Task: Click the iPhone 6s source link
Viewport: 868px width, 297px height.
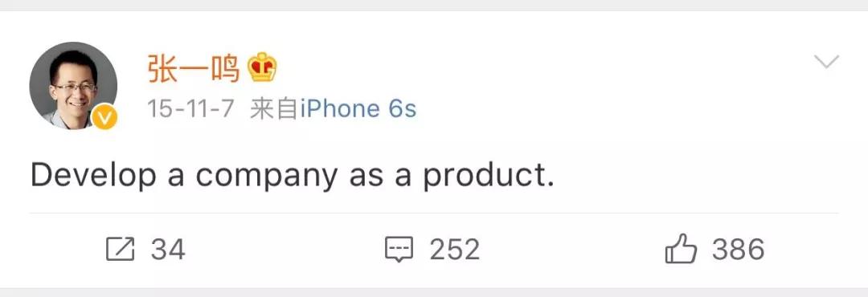Action: pos(358,109)
